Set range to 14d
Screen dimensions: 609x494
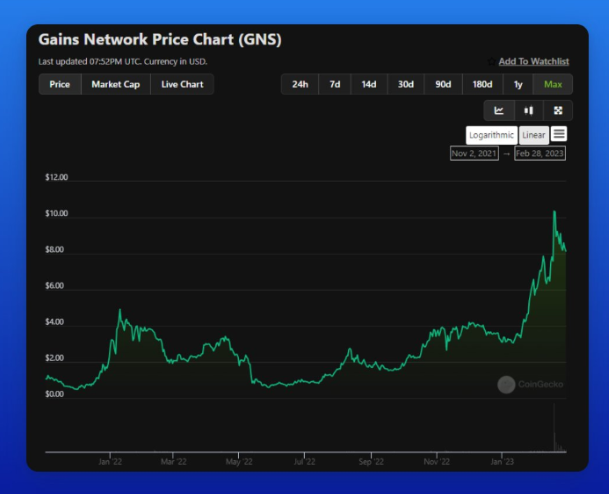click(x=369, y=84)
